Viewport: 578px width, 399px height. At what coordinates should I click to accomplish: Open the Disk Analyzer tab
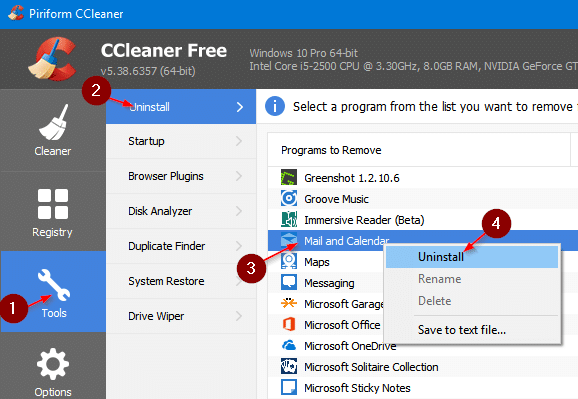pyautogui.click(x=181, y=211)
